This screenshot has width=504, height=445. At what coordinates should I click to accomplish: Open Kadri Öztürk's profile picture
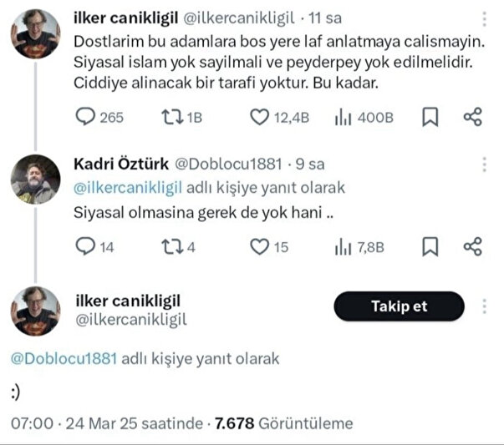35,178
